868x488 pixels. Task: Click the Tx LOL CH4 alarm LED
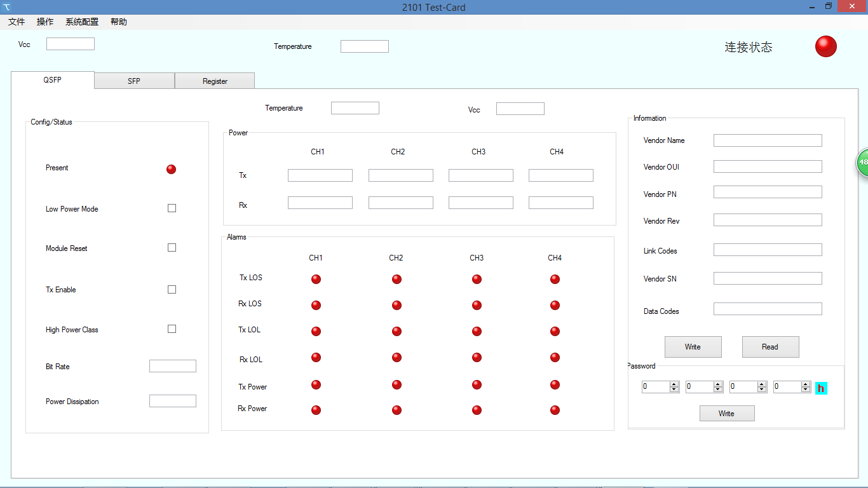coord(555,331)
